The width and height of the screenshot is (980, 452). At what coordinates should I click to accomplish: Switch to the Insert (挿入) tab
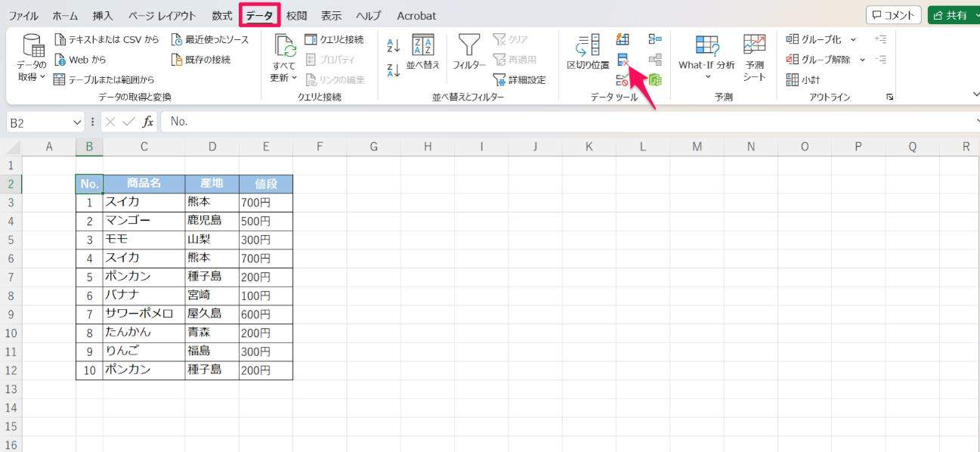point(103,15)
